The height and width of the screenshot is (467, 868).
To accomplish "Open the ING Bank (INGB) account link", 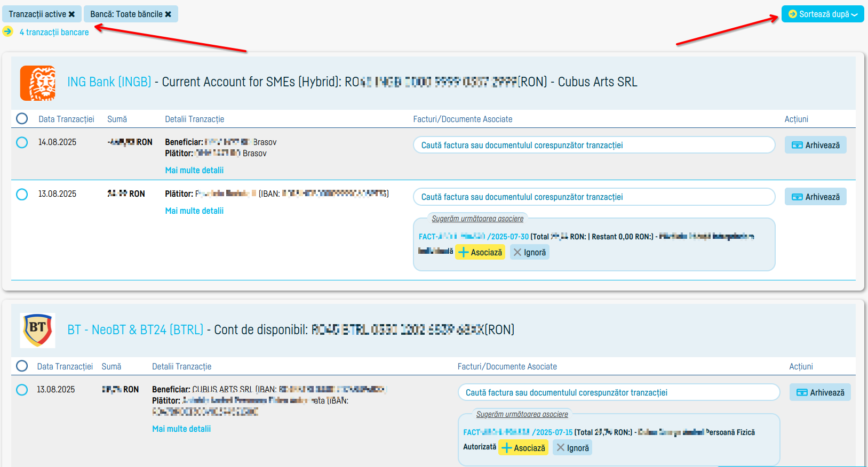I will pyautogui.click(x=109, y=82).
